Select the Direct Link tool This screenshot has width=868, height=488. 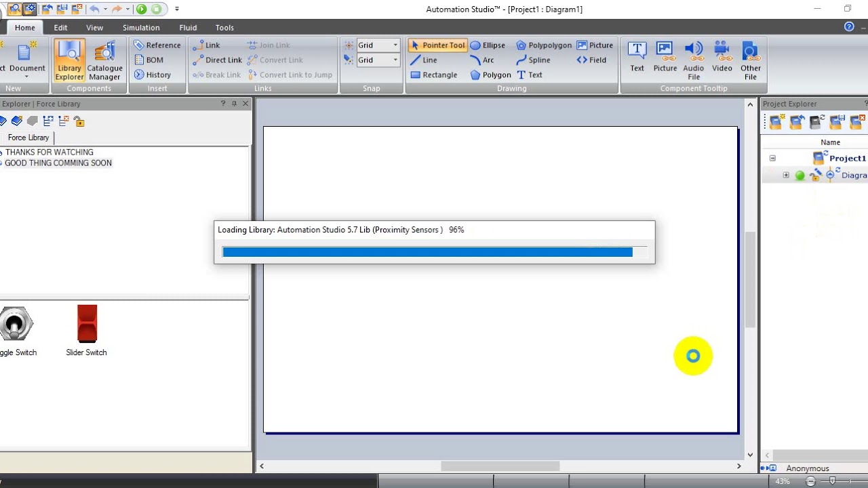click(217, 60)
